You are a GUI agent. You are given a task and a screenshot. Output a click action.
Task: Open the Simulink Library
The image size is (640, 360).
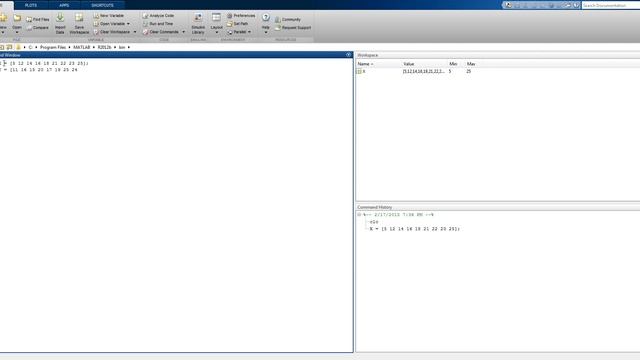click(x=198, y=23)
